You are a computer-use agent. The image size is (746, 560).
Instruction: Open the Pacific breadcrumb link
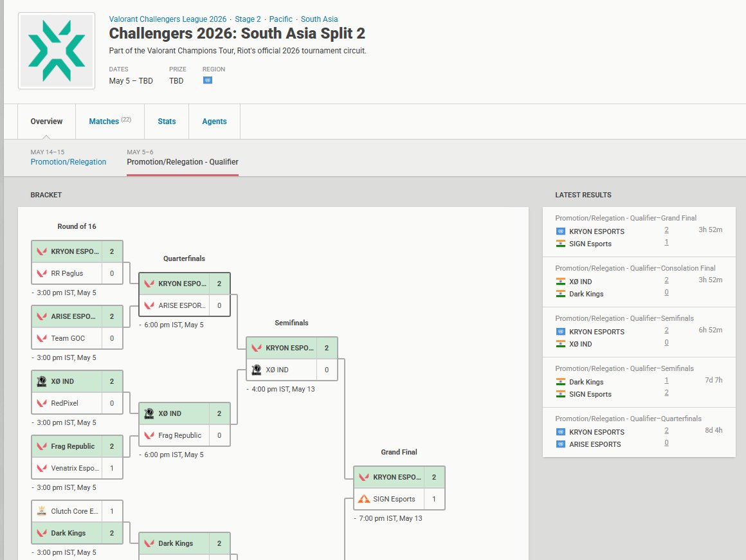coord(280,19)
